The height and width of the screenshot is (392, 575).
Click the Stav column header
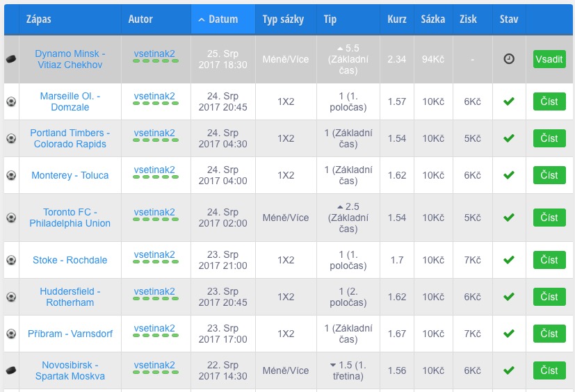coord(508,19)
